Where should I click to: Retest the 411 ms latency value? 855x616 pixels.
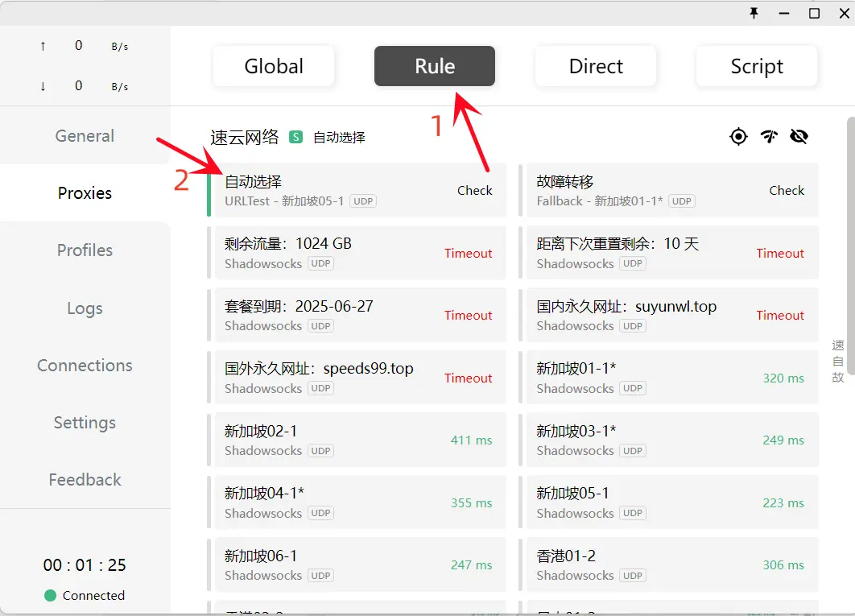tap(471, 440)
